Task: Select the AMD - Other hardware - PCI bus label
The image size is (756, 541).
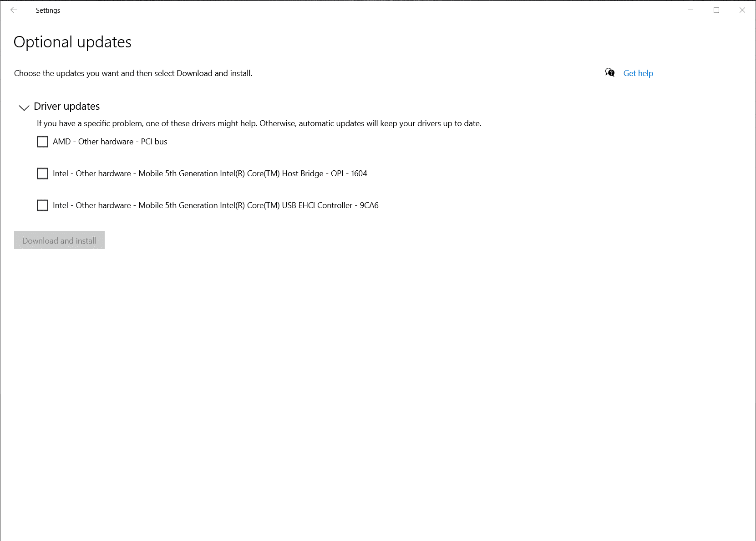Action: tap(110, 142)
